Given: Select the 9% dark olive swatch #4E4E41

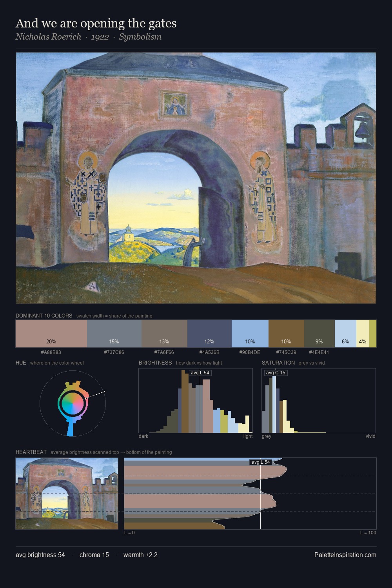Looking at the screenshot, I should tap(319, 334).
